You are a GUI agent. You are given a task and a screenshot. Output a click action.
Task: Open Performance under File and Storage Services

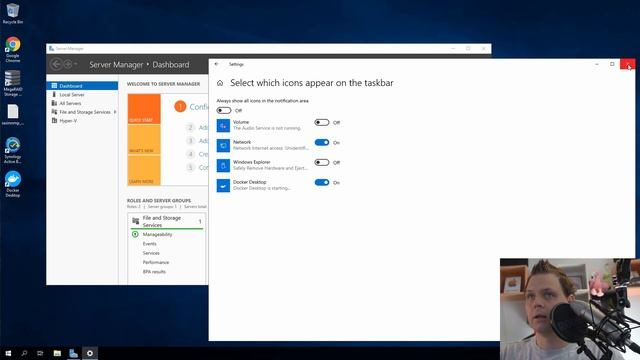156,262
